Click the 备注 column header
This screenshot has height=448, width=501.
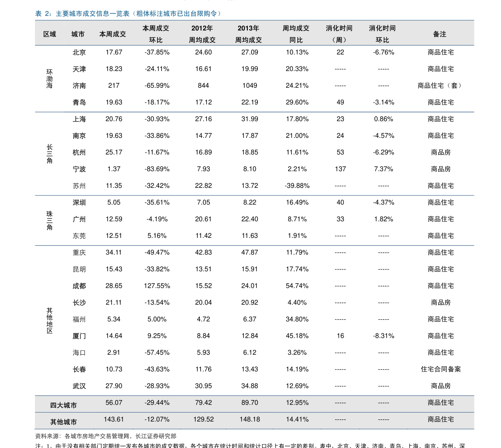coord(440,34)
